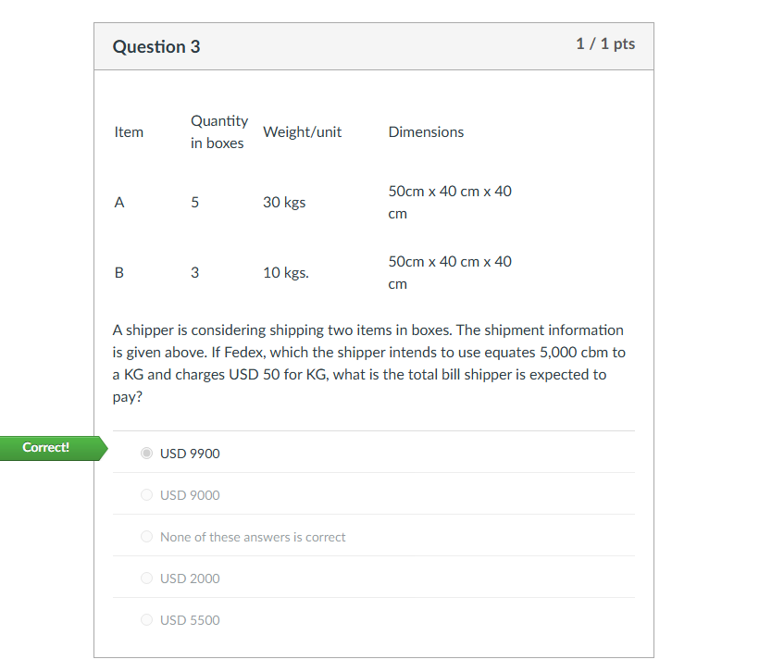
Task: Click the '30 kgs' table cell
Action: 284,202
